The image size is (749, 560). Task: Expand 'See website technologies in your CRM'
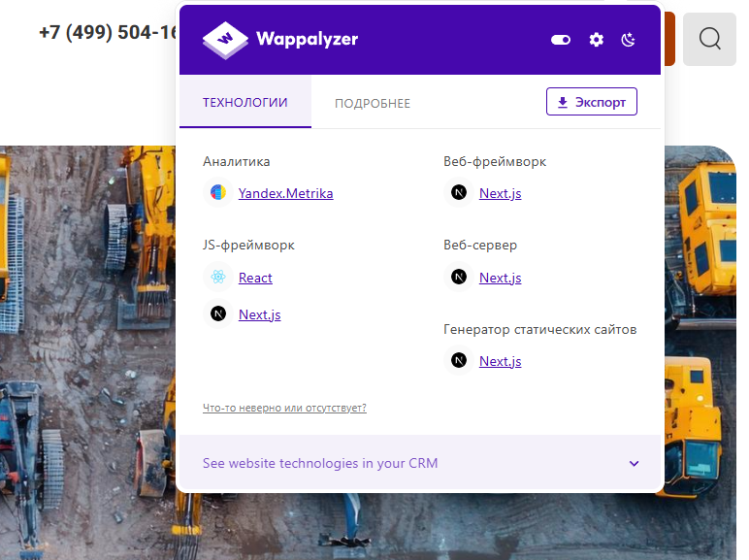coord(420,464)
